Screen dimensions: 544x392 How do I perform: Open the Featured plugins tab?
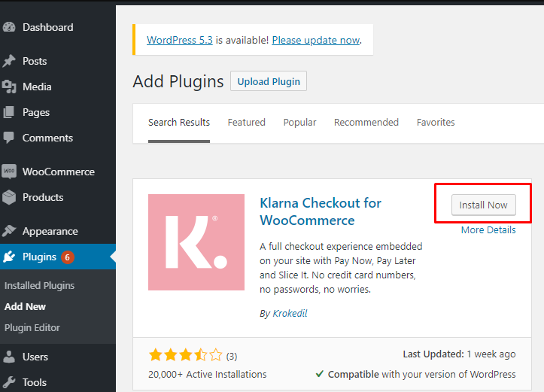pos(246,123)
